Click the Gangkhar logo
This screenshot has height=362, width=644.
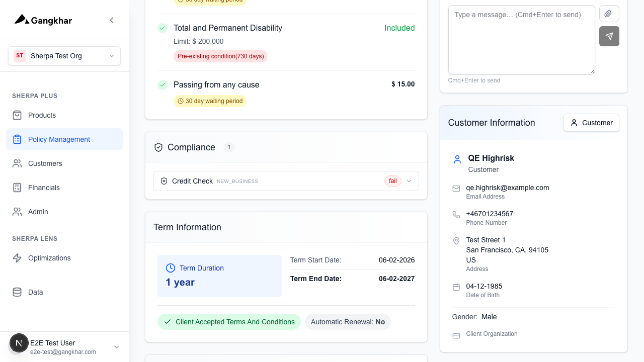tap(43, 20)
